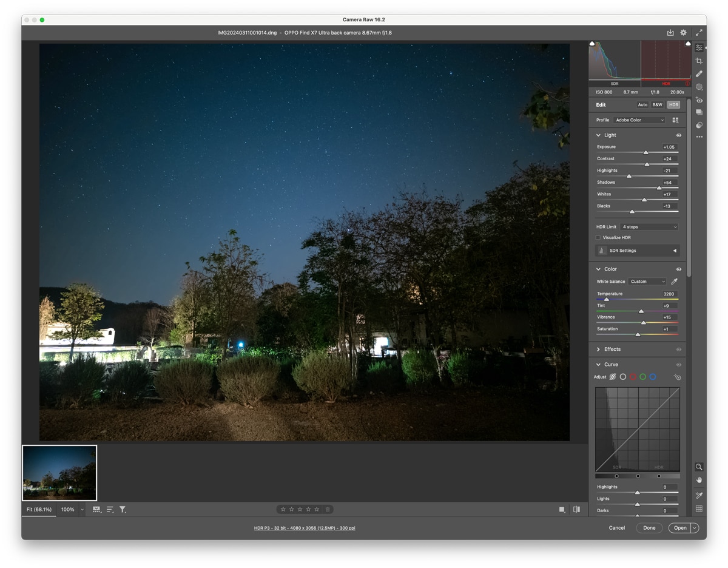Open the Red Eye removal tool
The image size is (728, 568).
click(699, 100)
